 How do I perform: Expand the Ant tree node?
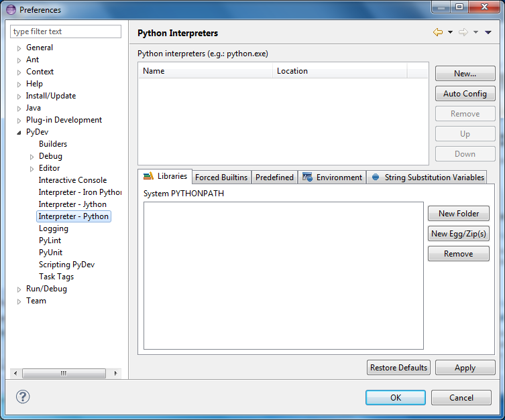click(x=19, y=60)
